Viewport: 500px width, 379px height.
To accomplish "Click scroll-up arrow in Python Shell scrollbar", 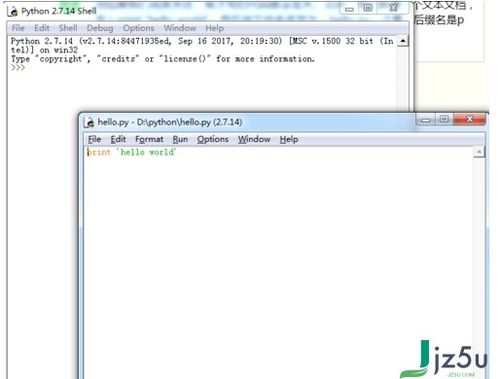I will tap(403, 41).
